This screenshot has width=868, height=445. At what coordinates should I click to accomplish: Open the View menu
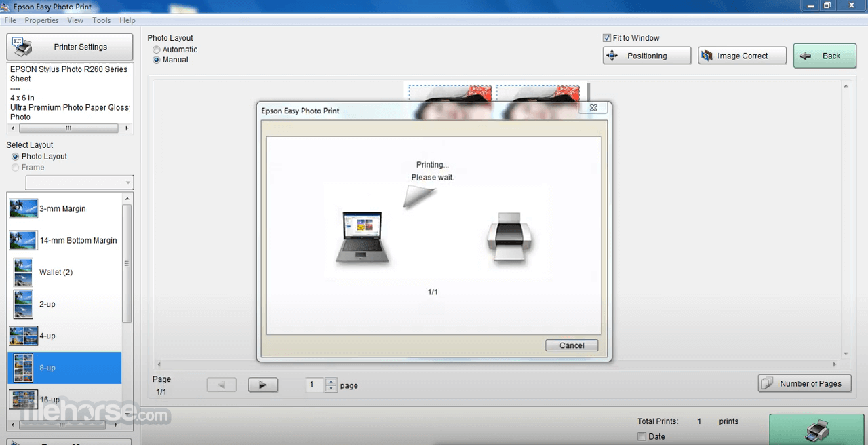pos(75,20)
